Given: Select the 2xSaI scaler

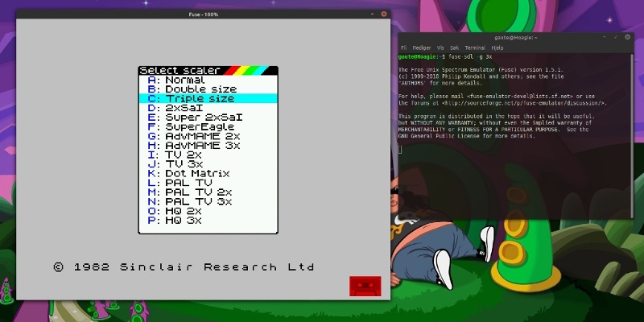Looking at the screenshot, I should 208,108.
